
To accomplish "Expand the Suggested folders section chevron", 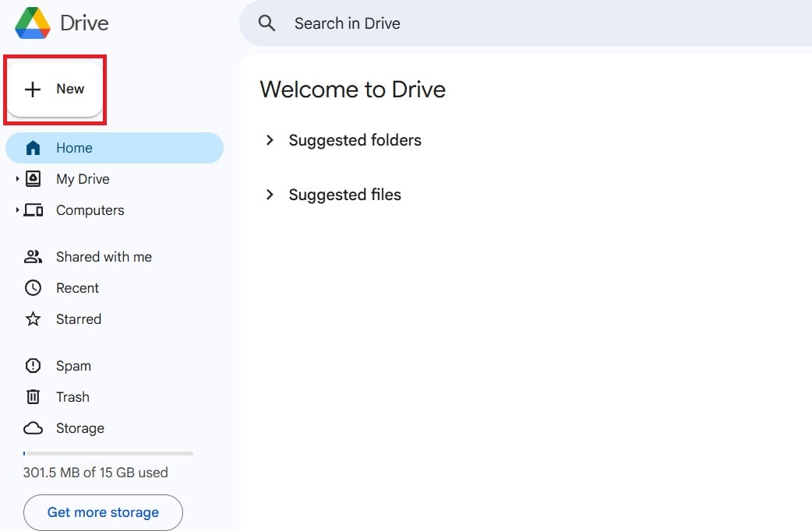I will click(270, 140).
